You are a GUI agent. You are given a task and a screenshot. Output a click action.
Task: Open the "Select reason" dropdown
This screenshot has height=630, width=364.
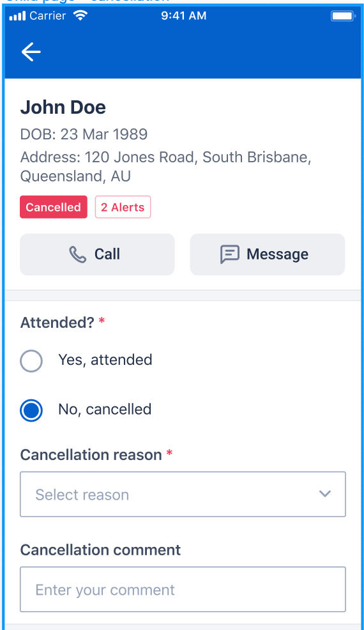click(x=183, y=494)
